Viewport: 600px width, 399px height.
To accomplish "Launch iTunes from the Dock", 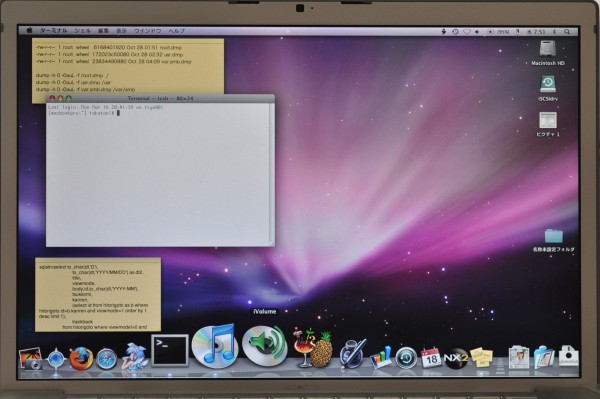I will (215, 346).
